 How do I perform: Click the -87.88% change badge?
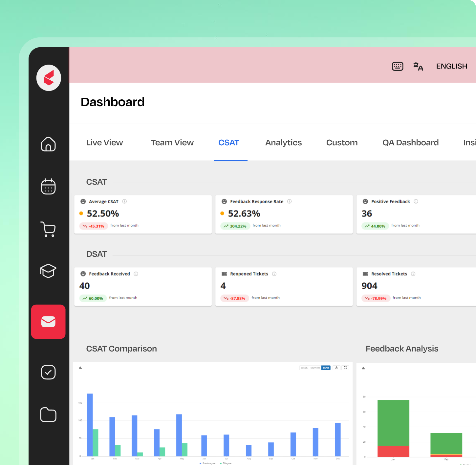[235, 298]
